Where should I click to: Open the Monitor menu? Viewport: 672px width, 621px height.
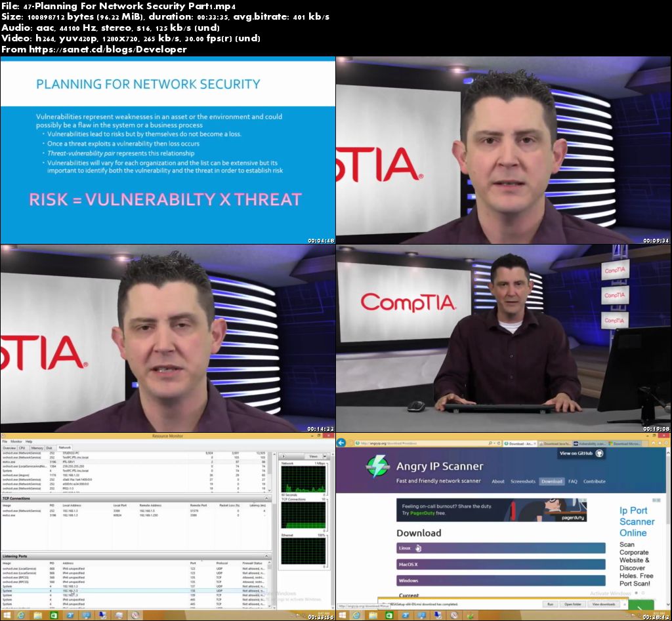(x=16, y=441)
